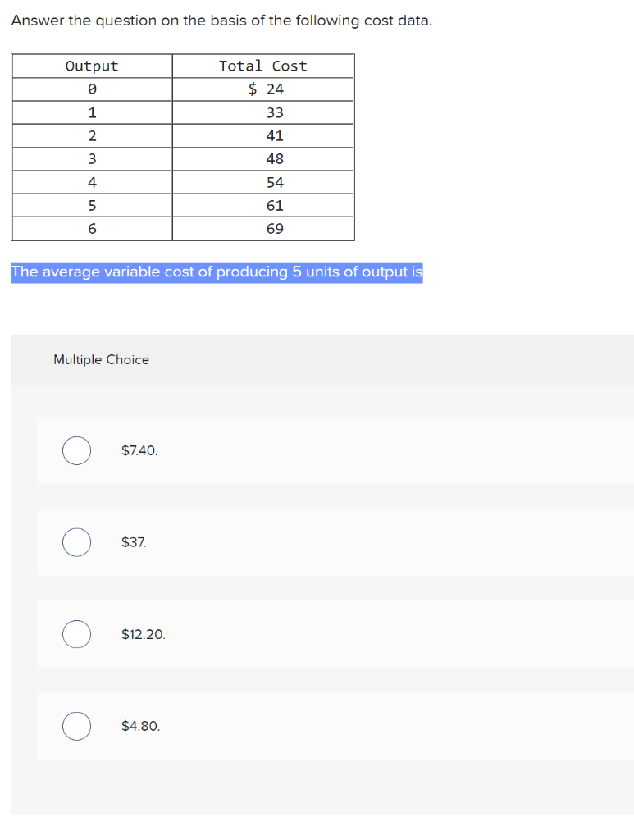The height and width of the screenshot is (840, 634).
Task: Click the Multiple Choice heading
Action: pyautogui.click(x=101, y=359)
